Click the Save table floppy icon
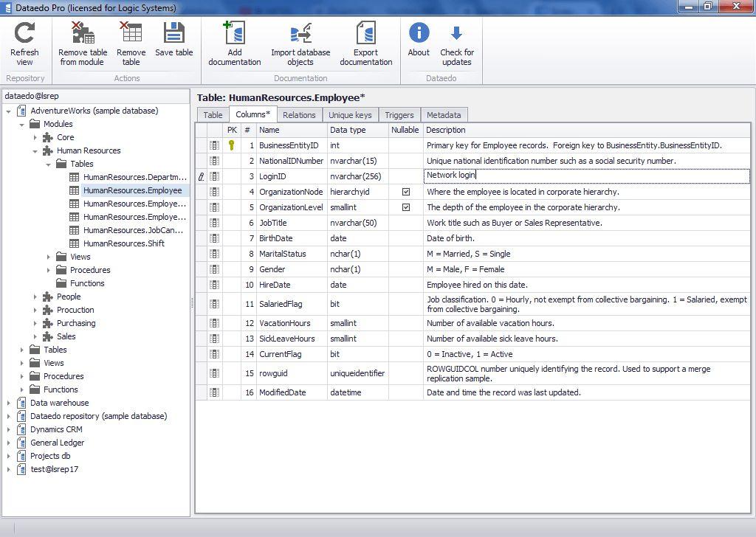This screenshot has width=756, height=537. coord(174,32)
